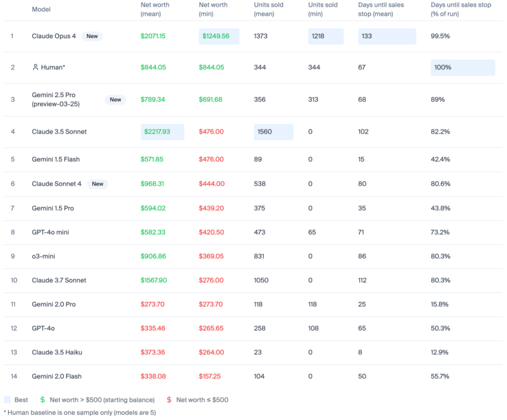Click the 15.8% value for Gemini 2.0 Pro
The height and width of the screenshot is (420, 507).
(x=439, y=304)
